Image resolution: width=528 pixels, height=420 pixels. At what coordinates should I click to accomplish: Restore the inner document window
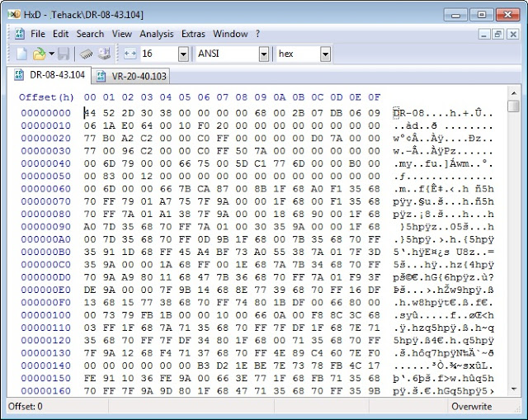tap(497, 34)
